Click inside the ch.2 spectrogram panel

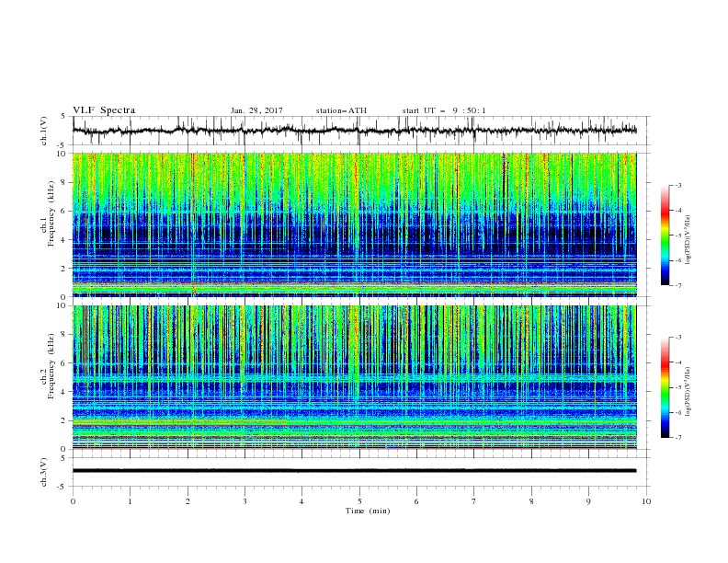tap(354, 377)
